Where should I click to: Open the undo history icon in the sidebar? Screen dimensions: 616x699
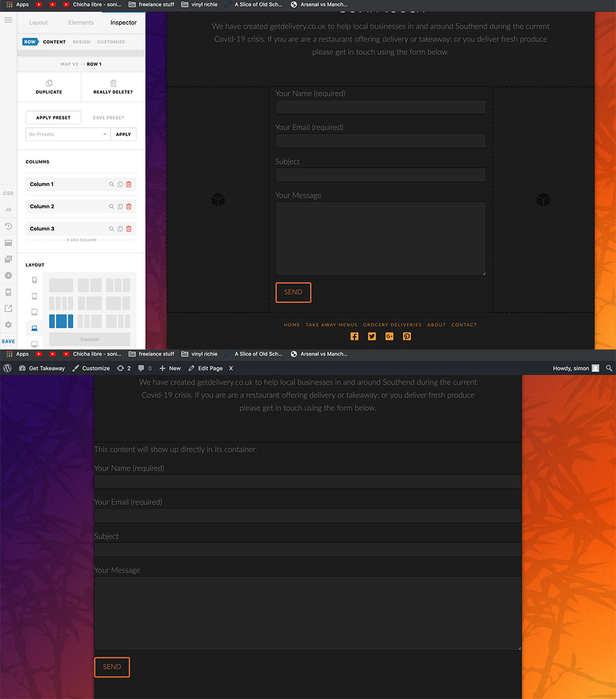tap(8, 226)
